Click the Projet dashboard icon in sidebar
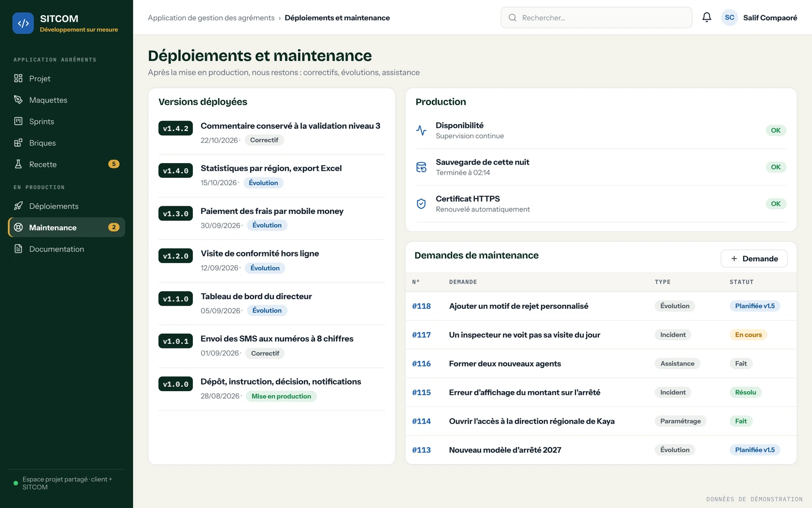The image size is (812, 508). 18,78
